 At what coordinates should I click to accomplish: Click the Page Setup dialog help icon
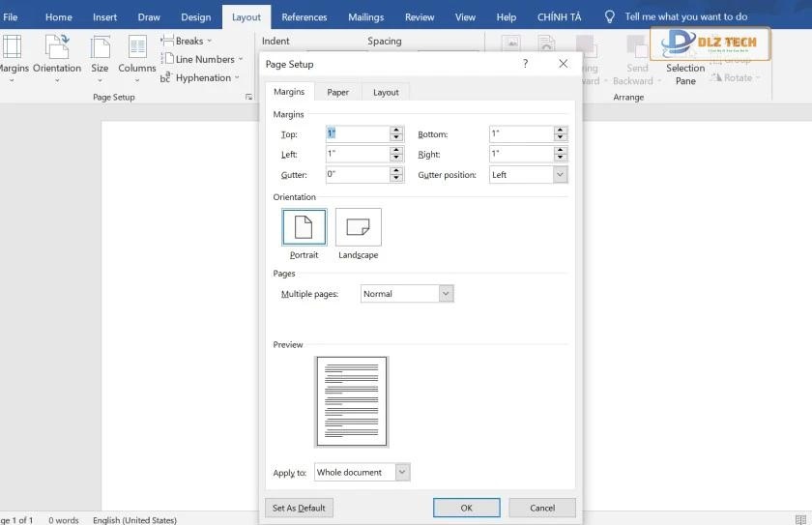526,64
